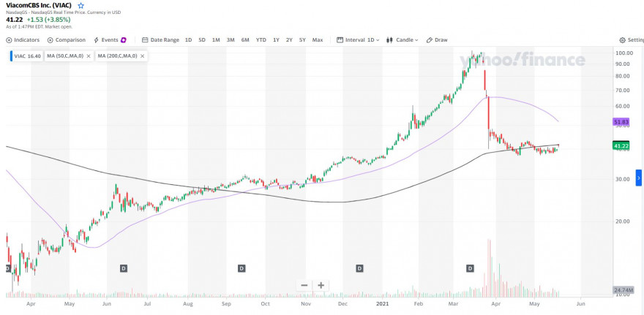Image resolution: width=644 pixels, height=315 pixels.
Task: Open the dividend marker near December
Action: point(359,268)
